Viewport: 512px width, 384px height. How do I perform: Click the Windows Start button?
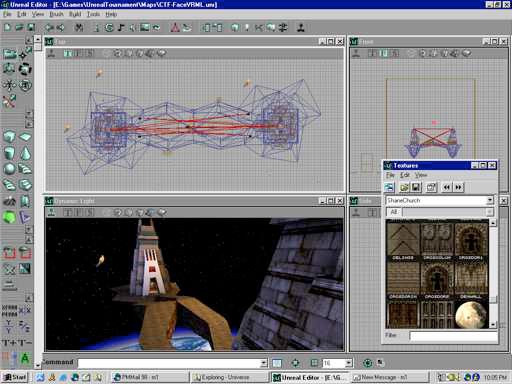[x=15, y=377]
